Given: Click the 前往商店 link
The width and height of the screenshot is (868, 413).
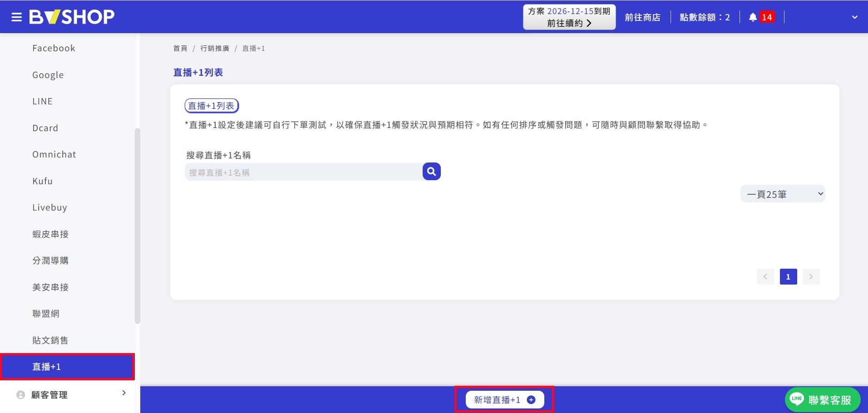Looking at the screenshot, I should pyautogui.click(x=642, y=17).
